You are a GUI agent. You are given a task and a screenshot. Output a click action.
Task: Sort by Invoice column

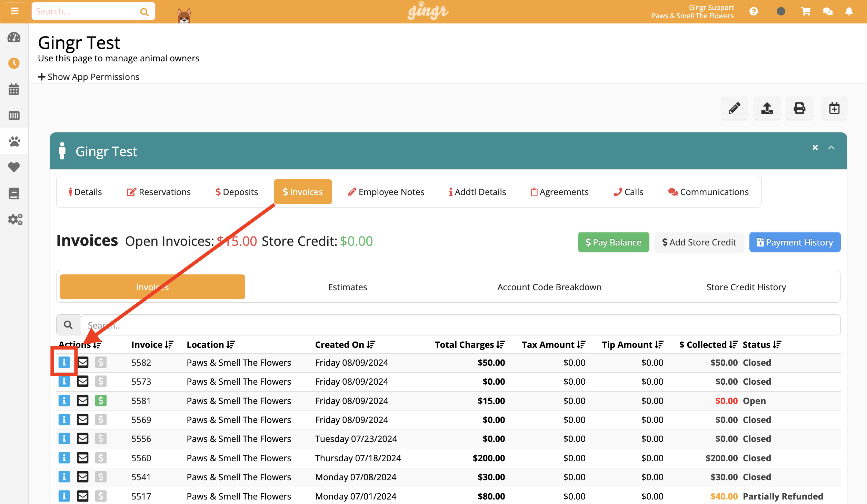point(152,345)
